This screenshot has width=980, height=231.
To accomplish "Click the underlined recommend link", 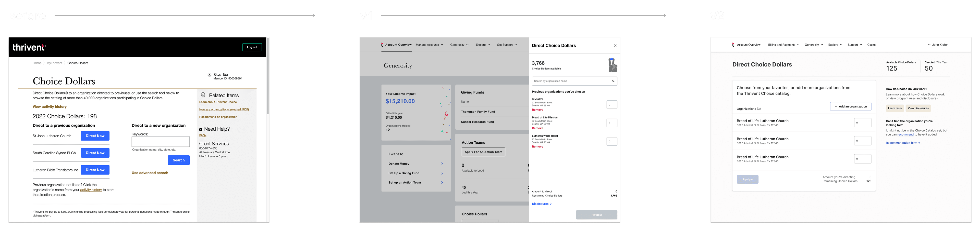I will [905, 135].
